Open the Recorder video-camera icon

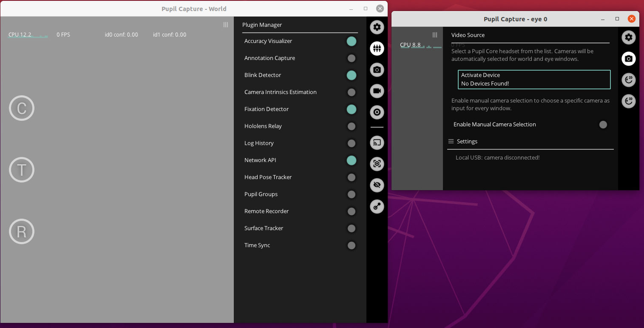[x=377, y=91]
